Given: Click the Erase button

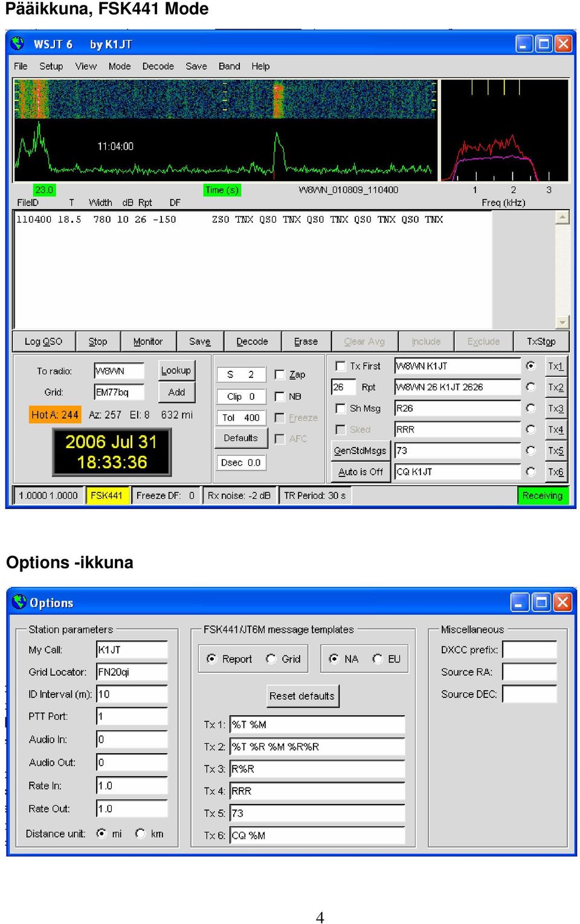Looking at the screenshot, I should 306,341.
